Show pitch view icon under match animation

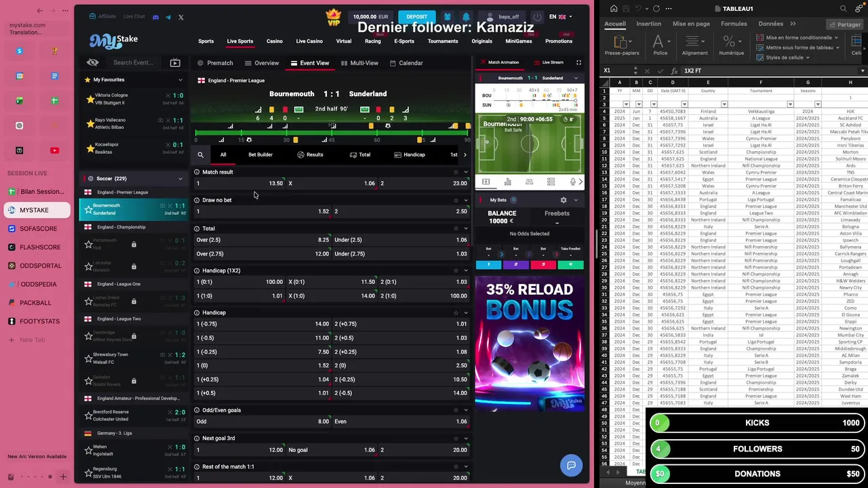[x=486, y=182]
